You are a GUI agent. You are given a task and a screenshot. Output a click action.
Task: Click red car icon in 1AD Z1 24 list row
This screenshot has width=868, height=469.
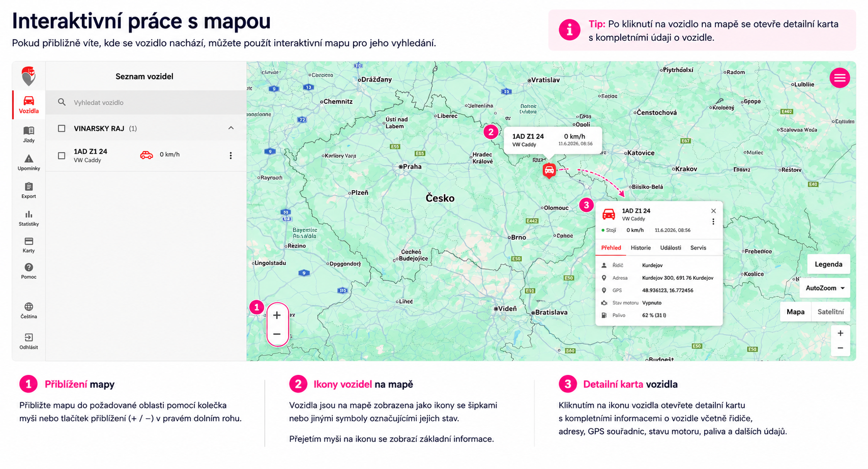[x=147, y=155]
